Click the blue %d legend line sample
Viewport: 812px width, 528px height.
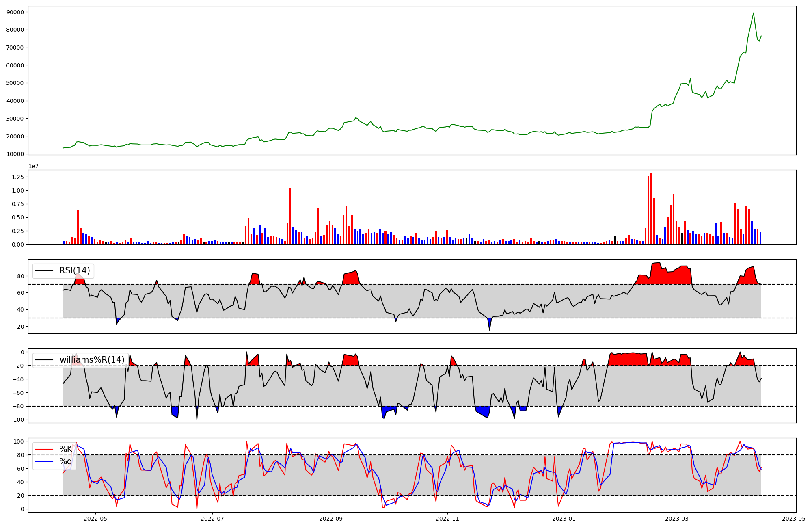[44, 461]
